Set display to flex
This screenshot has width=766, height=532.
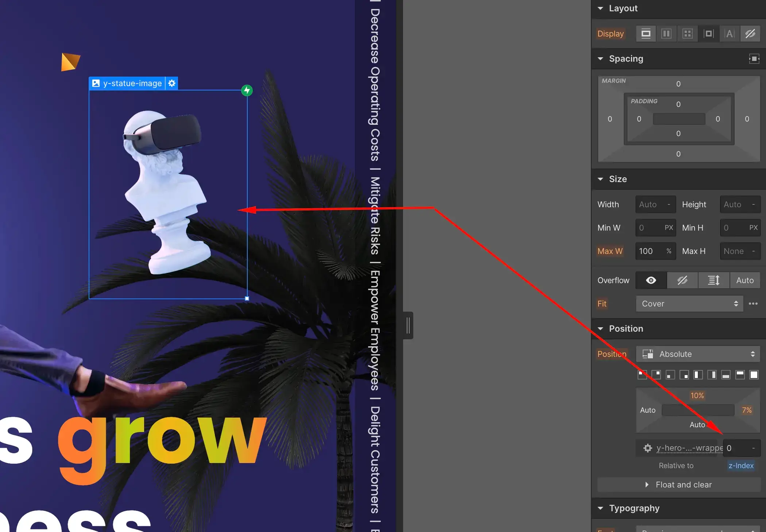coord(666,34)
